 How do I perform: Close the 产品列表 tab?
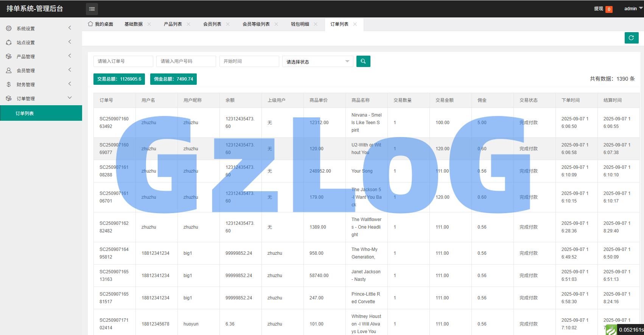point(188,24)
